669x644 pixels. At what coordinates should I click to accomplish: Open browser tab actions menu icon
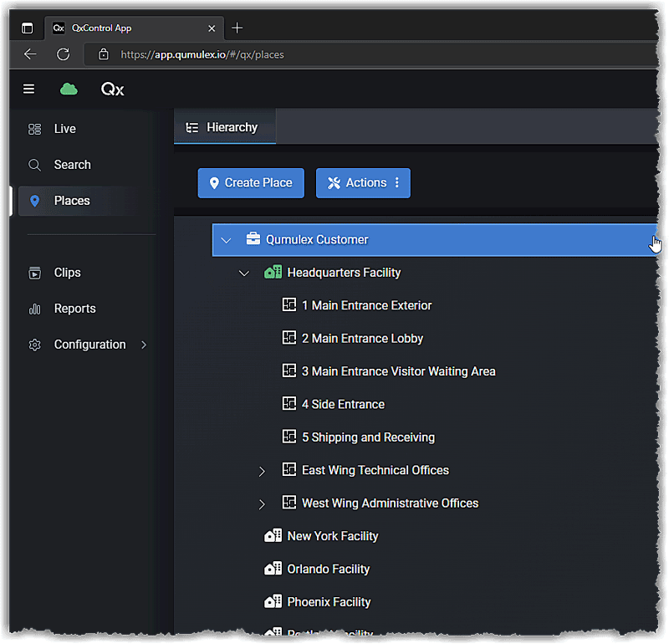tap(28, 28)
